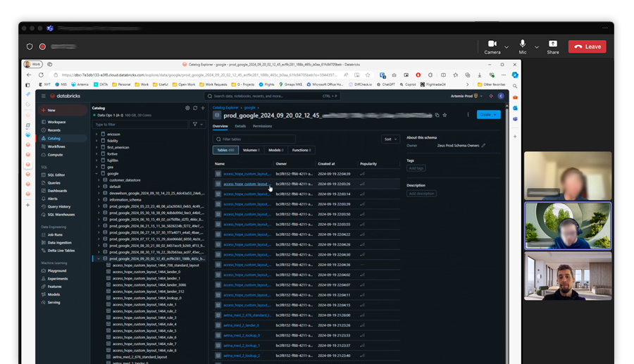Click the Databricks global search field
The height and width of the screenshot is (364, 634).
[x=272, y=96]
